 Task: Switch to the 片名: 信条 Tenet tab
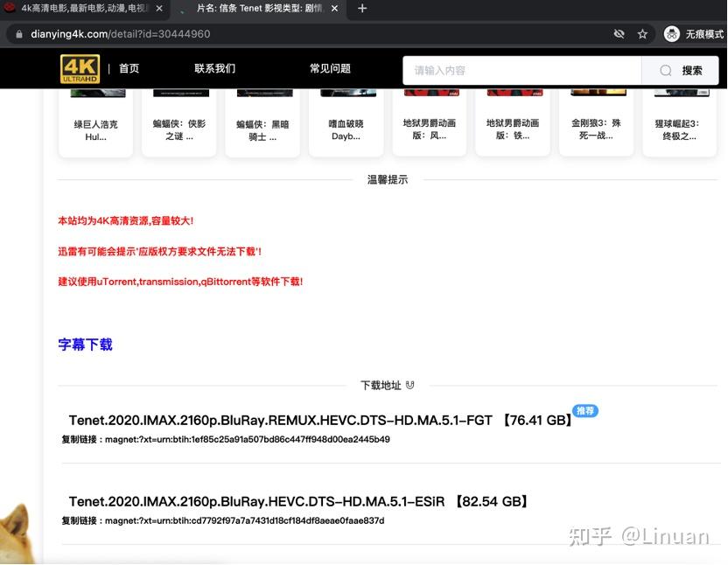(x=259, y=9)
